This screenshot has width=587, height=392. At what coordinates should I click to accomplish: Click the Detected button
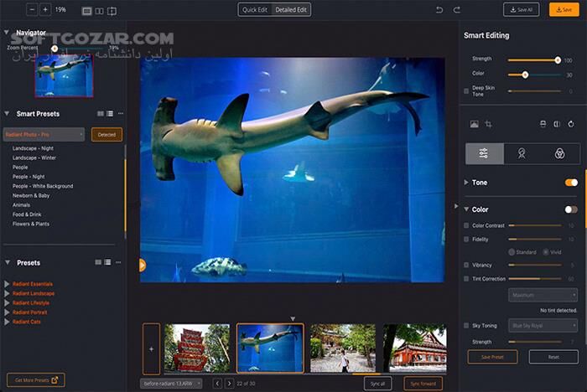(x=106, y=135)
